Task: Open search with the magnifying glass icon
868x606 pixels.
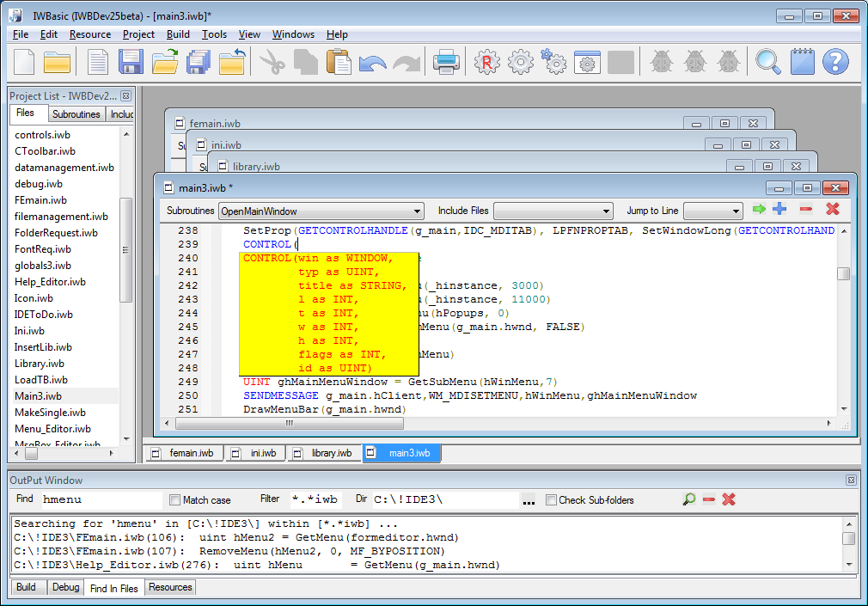Action: 767,62
